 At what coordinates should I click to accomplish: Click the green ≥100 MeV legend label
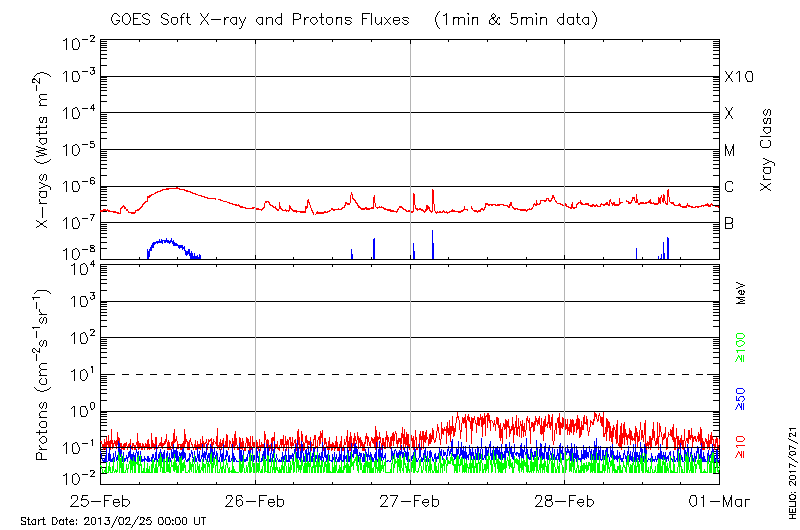(x=741, y=349)
